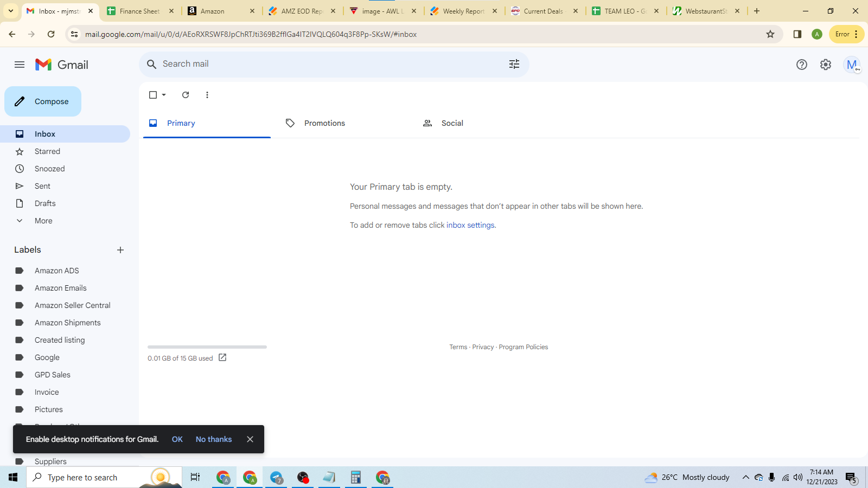Bookmark this page star icon
The width and height of the screenshot is (868, 488).
click(770, 34)
